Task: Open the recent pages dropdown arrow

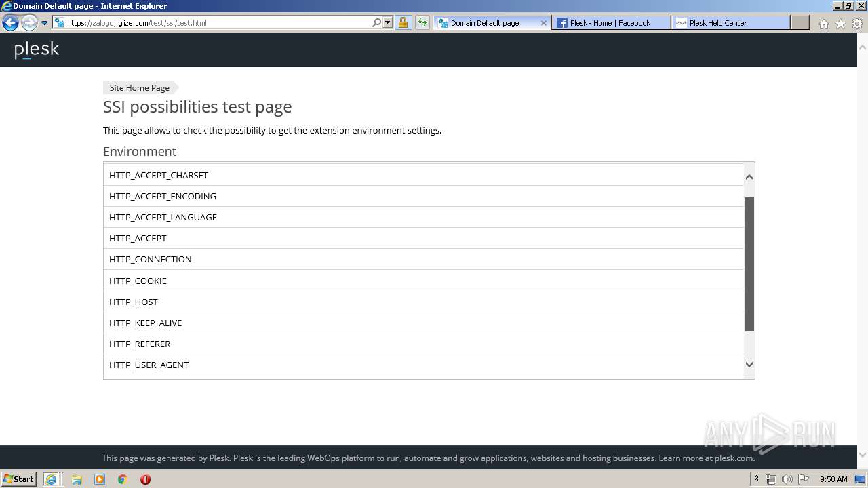Action: click(x=44, y=23)
